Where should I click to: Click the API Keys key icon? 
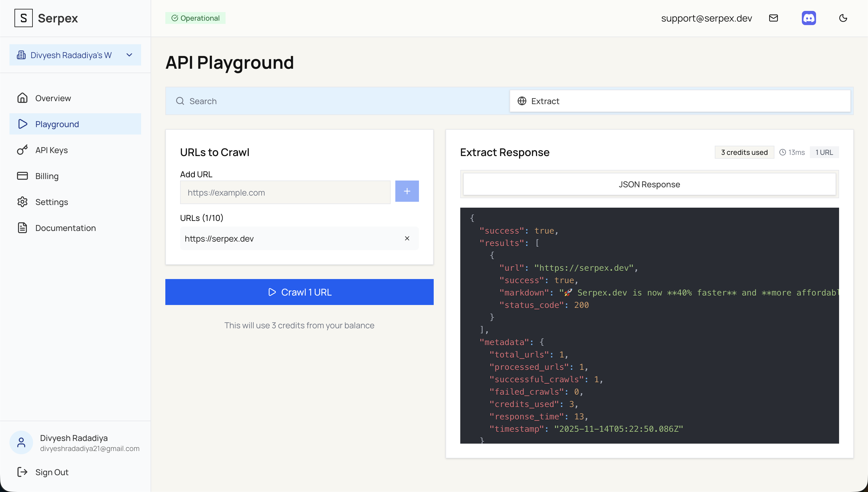pyautogui.click(x=22, y=150)
